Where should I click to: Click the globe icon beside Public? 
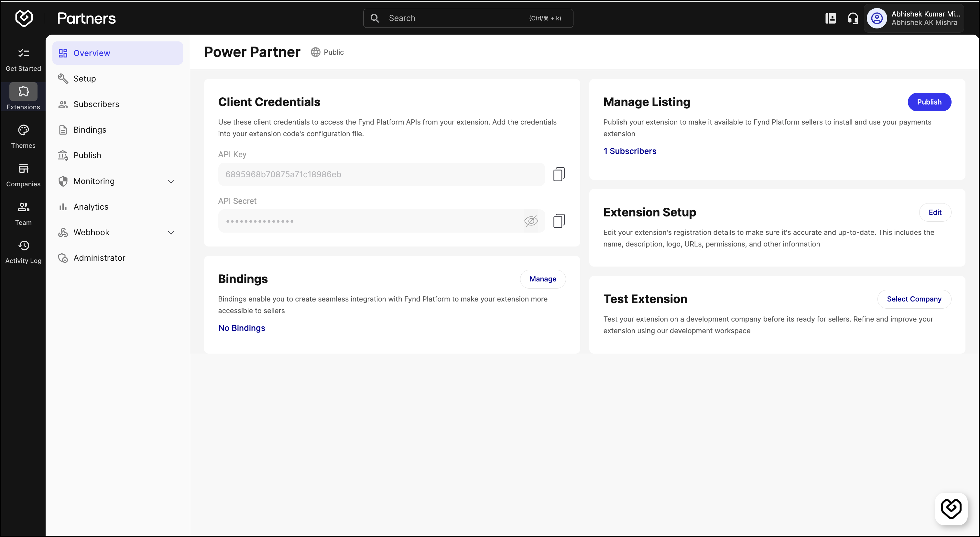[x=315, y=52]
